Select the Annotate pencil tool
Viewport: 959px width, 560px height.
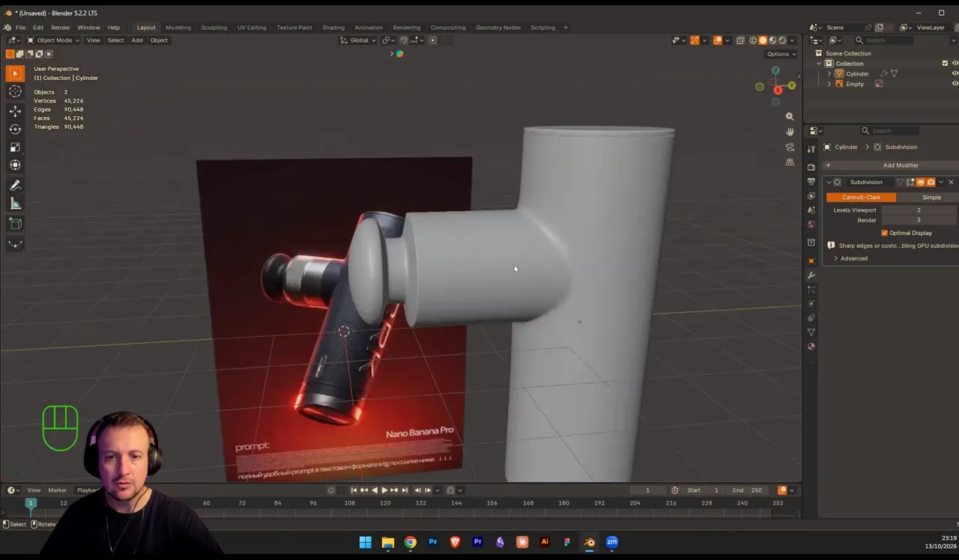pyautogui.click(x=15, y=186)
